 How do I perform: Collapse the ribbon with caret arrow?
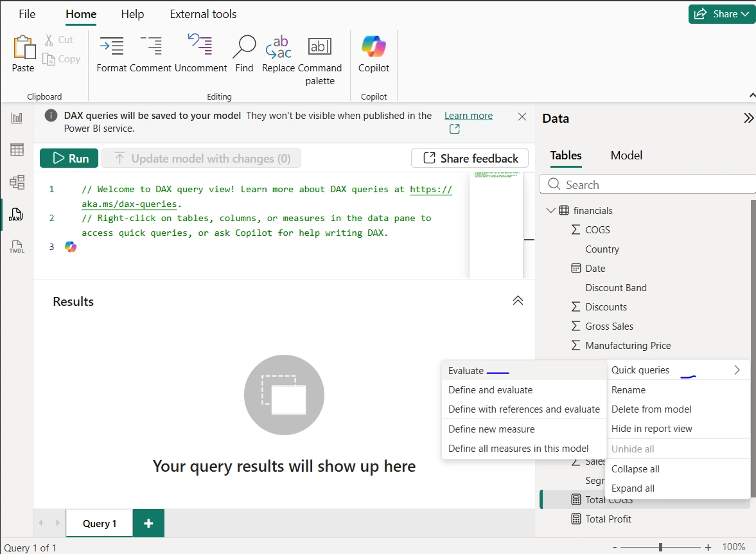[752, 96]
